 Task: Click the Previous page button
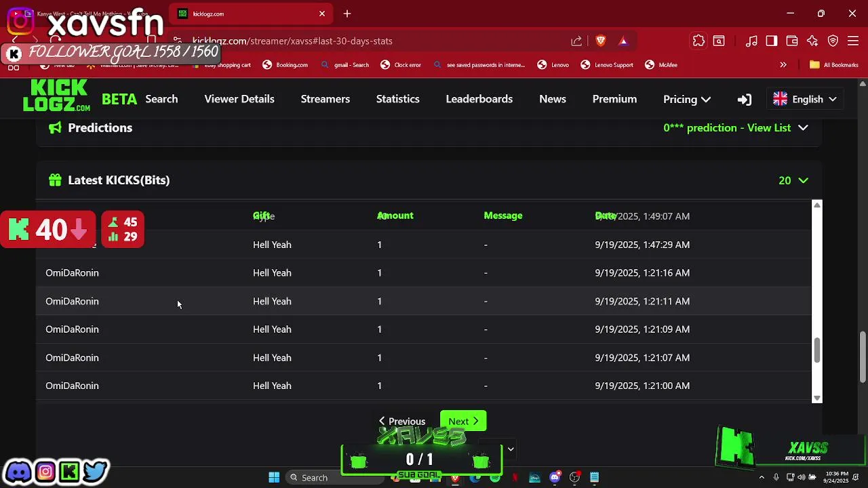click(x=402, y=422)
